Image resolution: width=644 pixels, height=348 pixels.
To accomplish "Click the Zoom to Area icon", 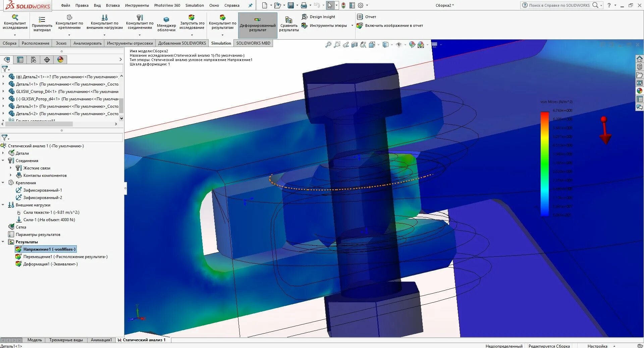I will tap(337, 45).
